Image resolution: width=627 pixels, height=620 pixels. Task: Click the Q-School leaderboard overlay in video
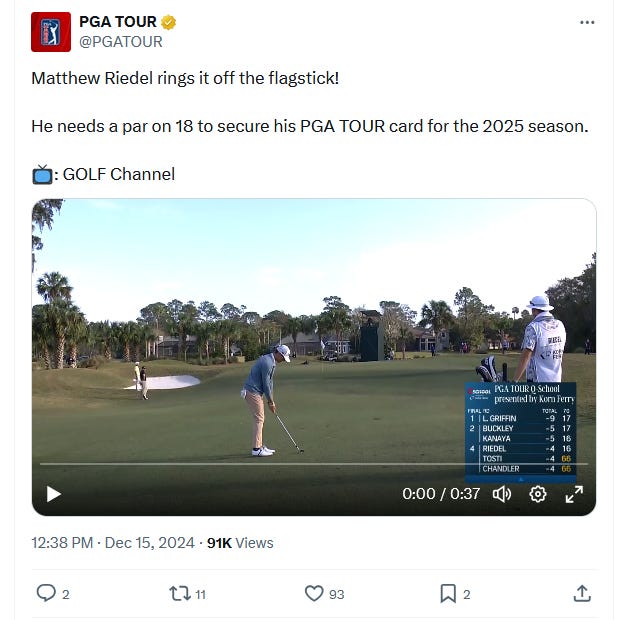coord(521,432)
